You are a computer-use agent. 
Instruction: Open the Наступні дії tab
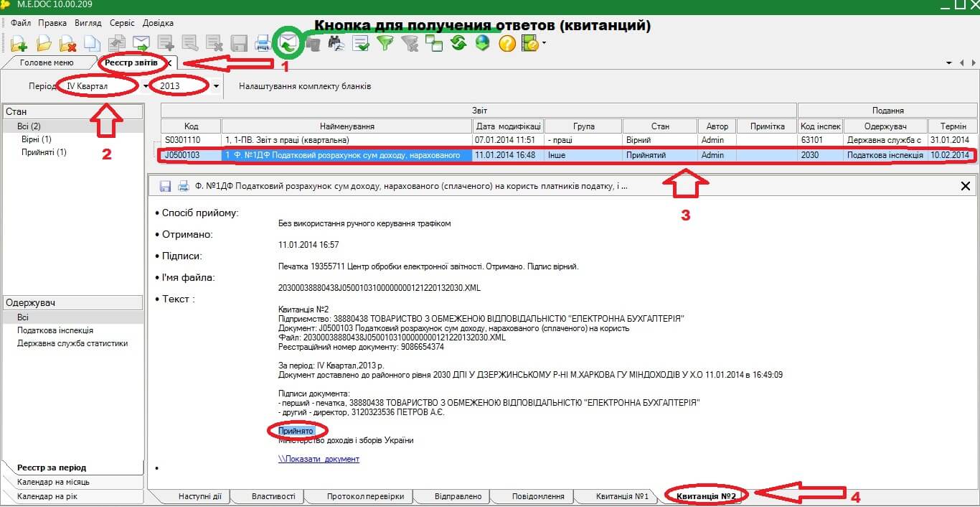[200, 496]
